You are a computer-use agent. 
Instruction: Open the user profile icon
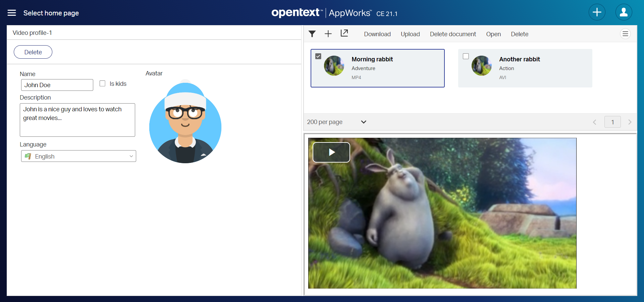[624, 12]
